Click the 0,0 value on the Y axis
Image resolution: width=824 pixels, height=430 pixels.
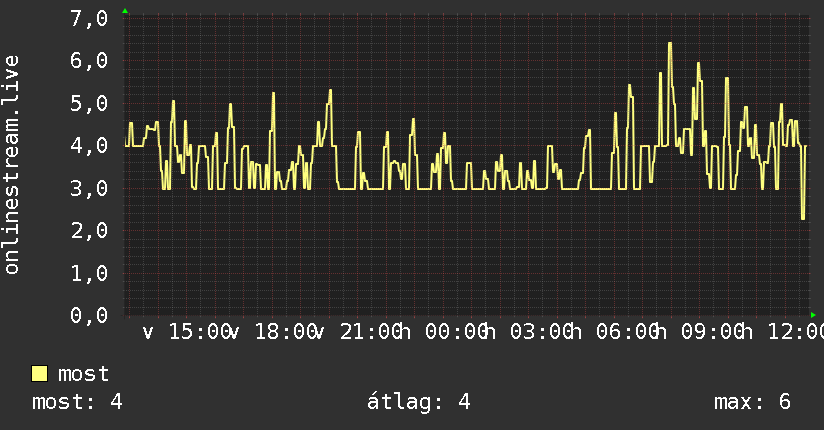89,315
